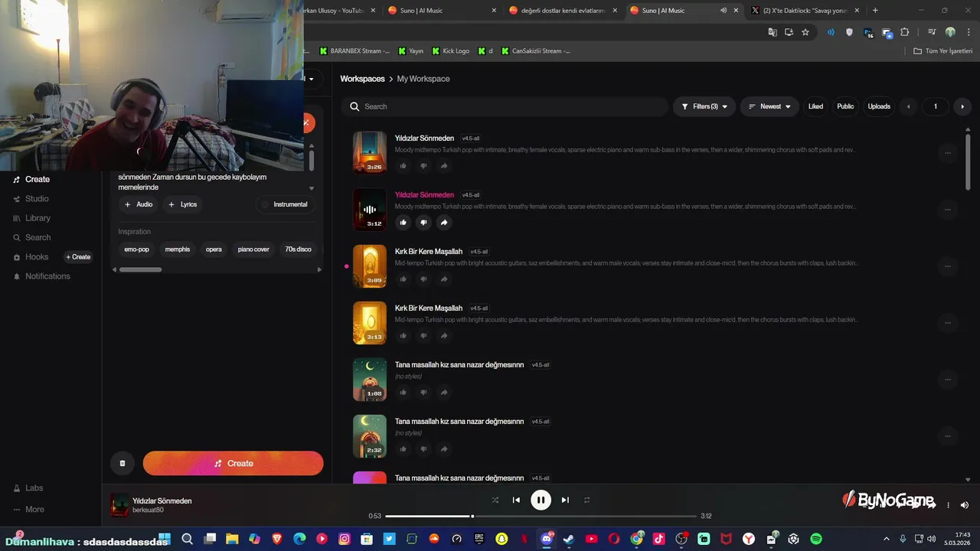
Task: Like Kırk Bir Kere Maşallah 3:09 track
Action: point(403,279)
